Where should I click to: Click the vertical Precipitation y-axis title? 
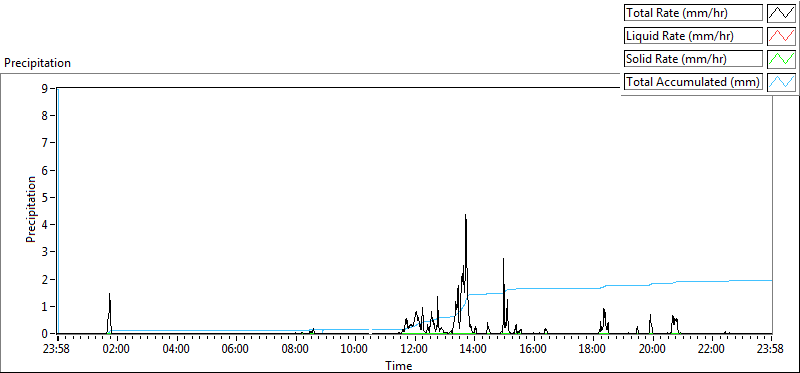click(32, 210)
